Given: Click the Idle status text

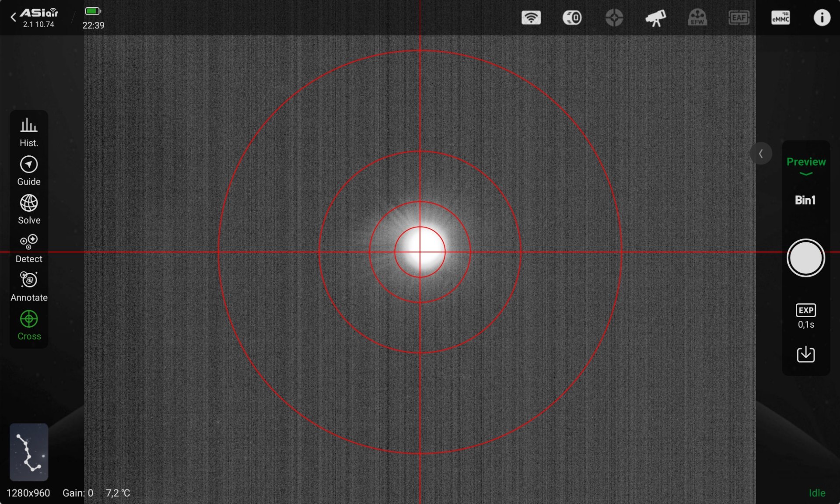Looking at the screenshot, I should pos(817,493).
